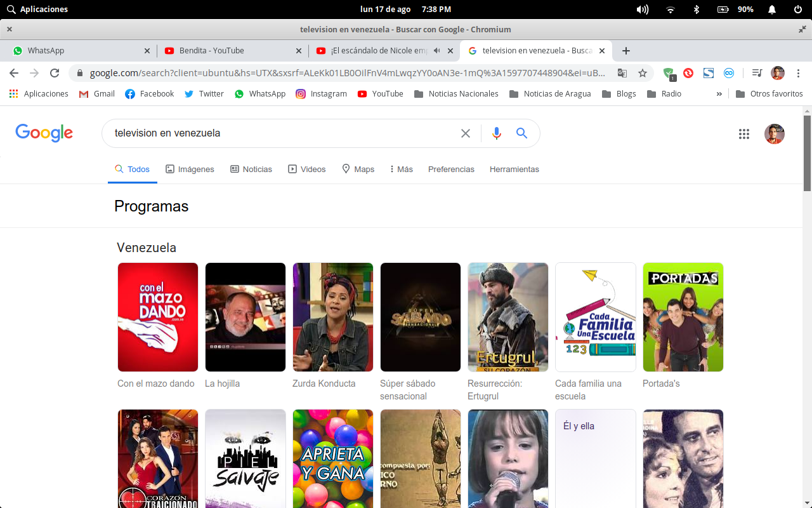
Task: Open Aprieta y Gana thumbnail
Action: click(333, 458)
